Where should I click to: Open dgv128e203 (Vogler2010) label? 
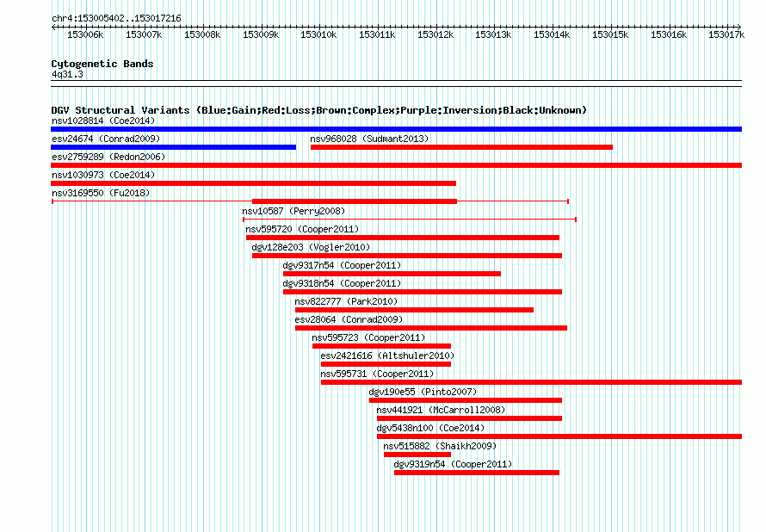tap(311, 247)
